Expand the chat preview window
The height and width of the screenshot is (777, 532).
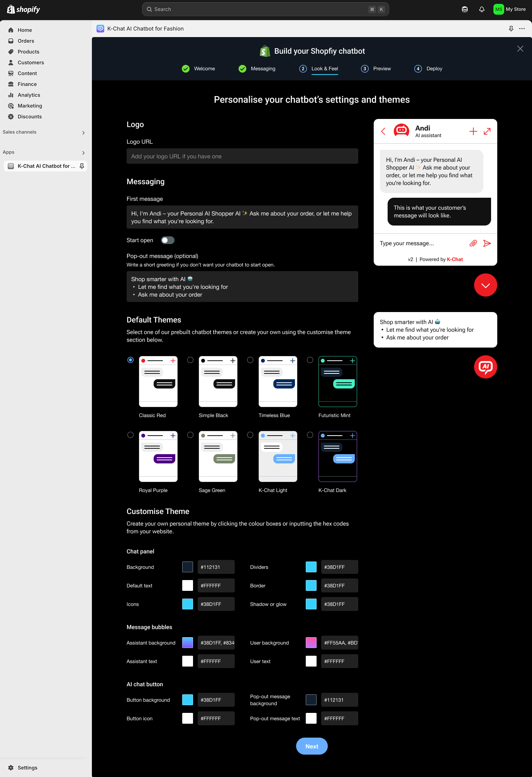click(x=487, y=131)
